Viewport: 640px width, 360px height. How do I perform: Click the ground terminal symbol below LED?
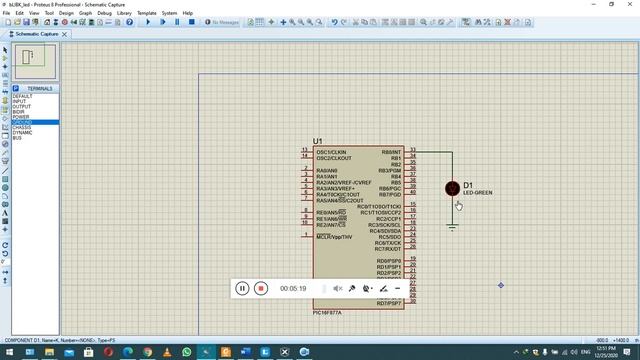click(452, 227)
